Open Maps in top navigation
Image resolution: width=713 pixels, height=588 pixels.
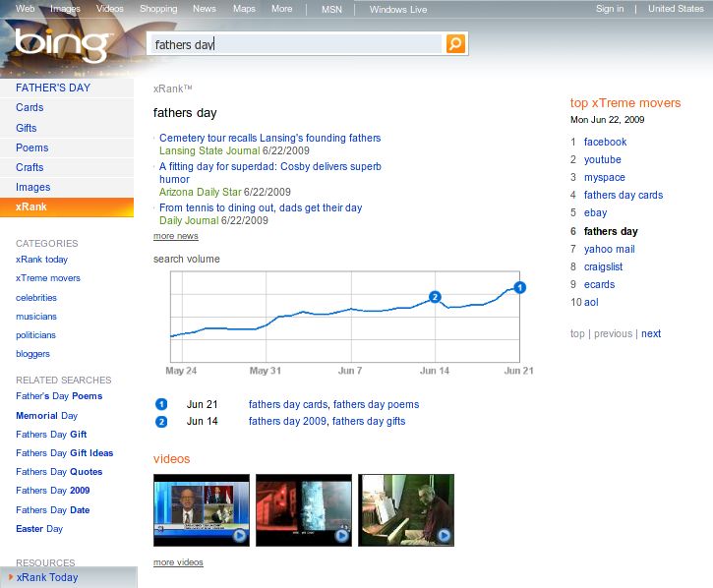[244, 8]
